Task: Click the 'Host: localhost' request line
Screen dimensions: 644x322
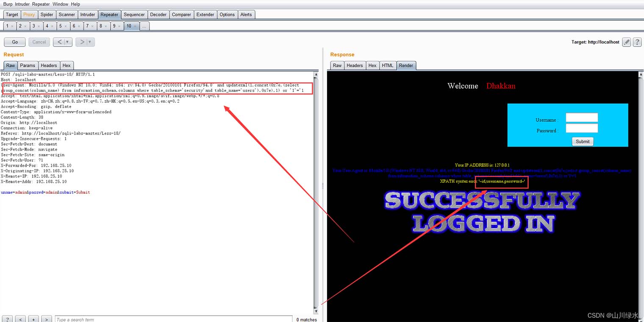Action: point(18,80)
